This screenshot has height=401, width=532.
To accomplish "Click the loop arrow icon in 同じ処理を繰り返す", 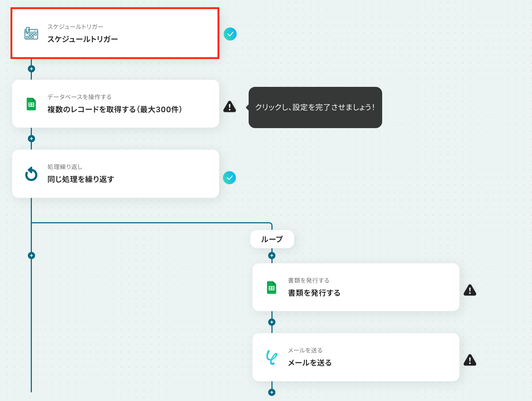I will 31,174.
